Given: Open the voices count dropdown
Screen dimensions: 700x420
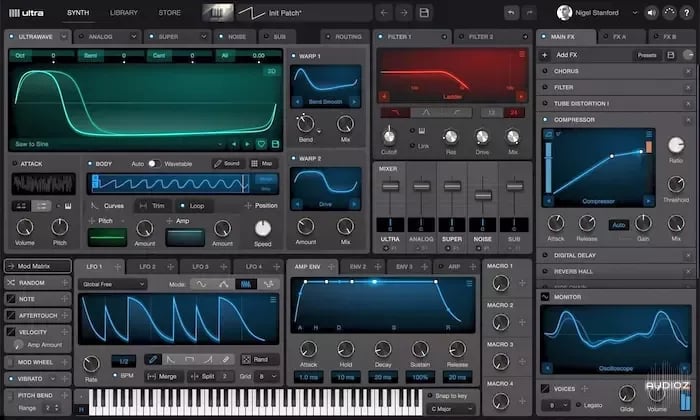Looking at the screenshot, I should coord(556,405).
